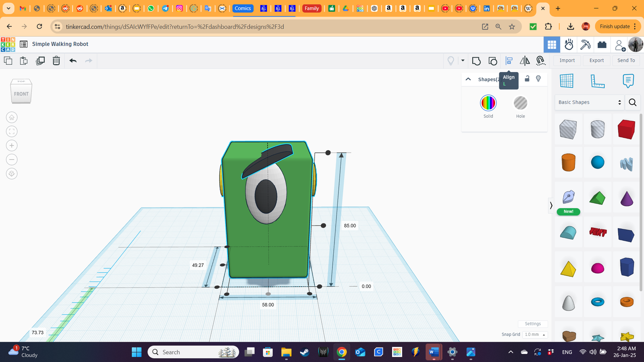
Task: Switch to 3D design grid view
Action: tap(552, 45)
